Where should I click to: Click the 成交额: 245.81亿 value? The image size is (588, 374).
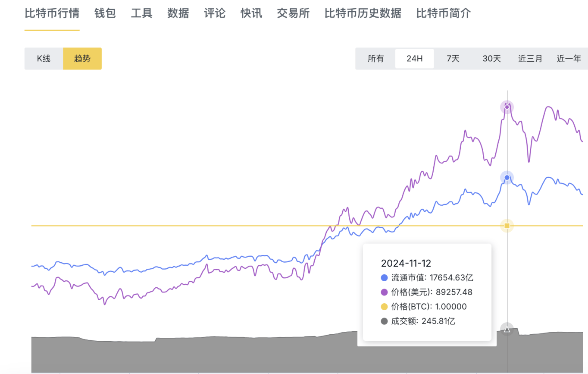tap(423, 321)
